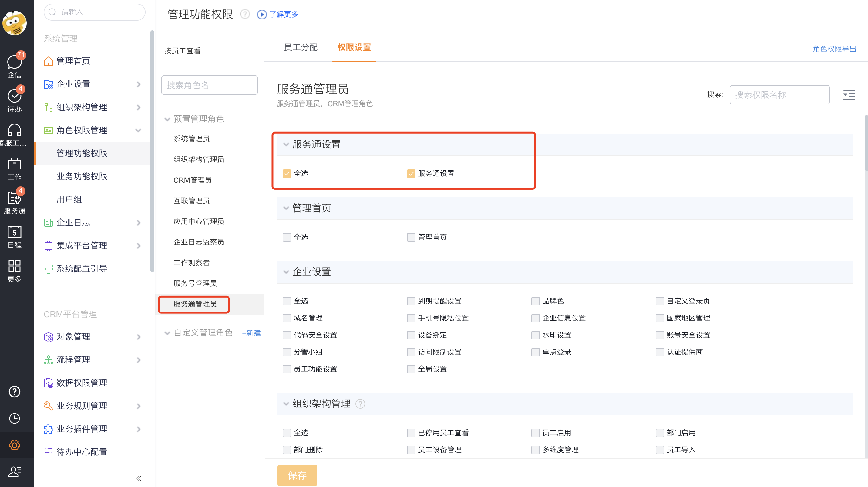Open the settings gear icon
This screenshot has width=868, height=487.
coord(14,445)
